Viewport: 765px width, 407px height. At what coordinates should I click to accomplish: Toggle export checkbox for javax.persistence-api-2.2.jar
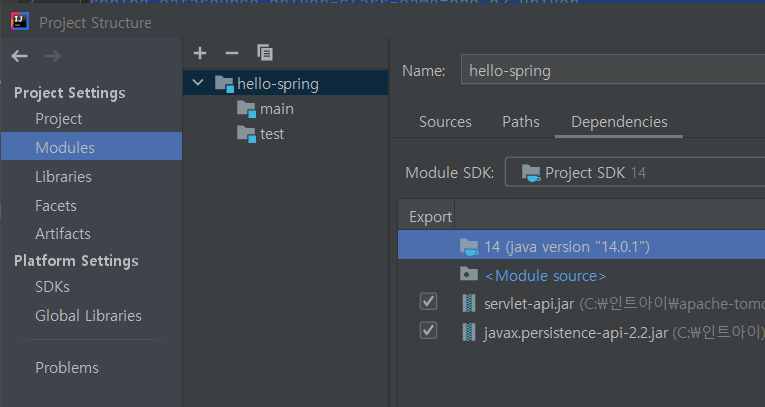(428, 331)
